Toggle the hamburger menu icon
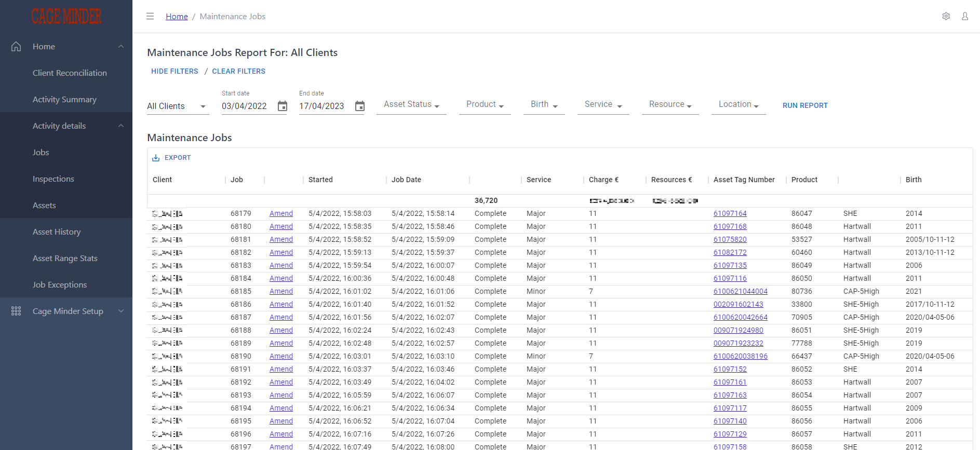This screenshot has width=980, height=450. pyautogui.click(x=150, y=16)
